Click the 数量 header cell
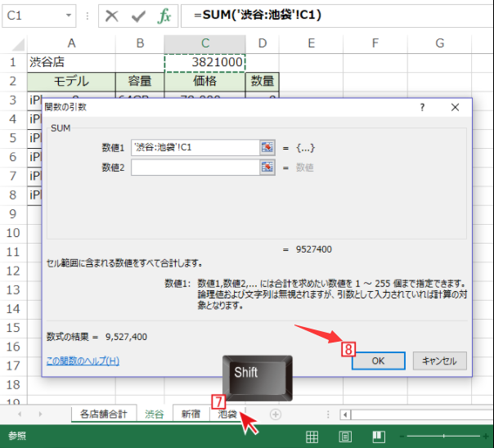 [262, 81]
